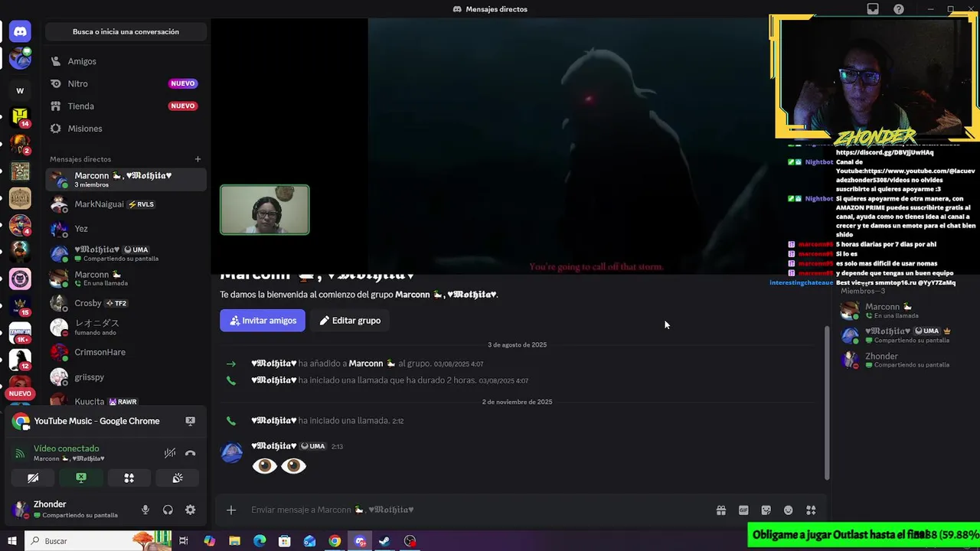Toggle noise suppression waveform icon
The image size is (980, 551).
pyautogui.click(x=170, y=453)
